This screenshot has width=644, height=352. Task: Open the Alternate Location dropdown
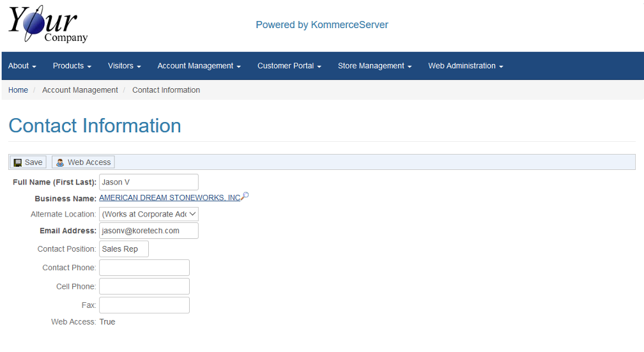click(149, 214)
